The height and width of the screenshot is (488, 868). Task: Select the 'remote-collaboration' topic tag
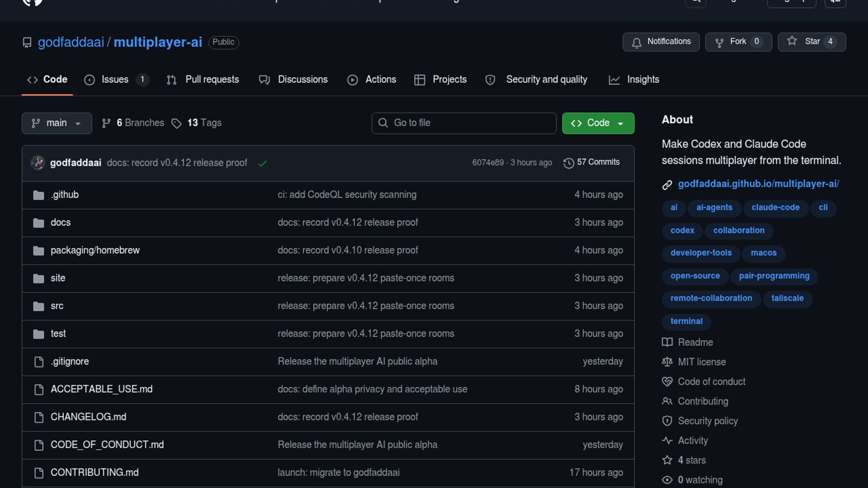[712, 299]
